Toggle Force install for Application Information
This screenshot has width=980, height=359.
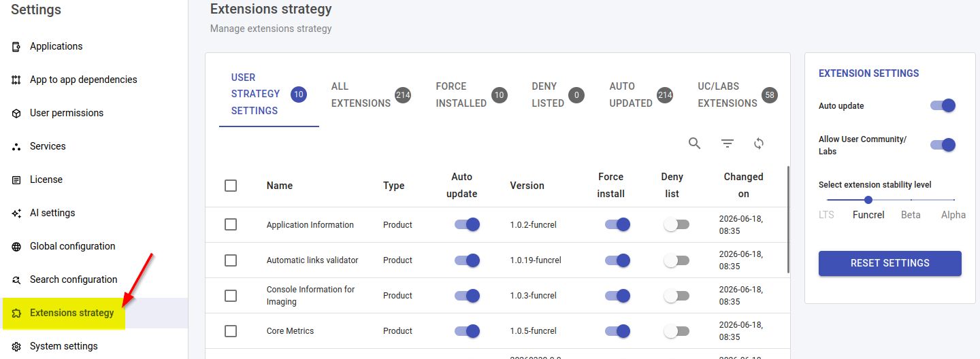click(617, 224)
